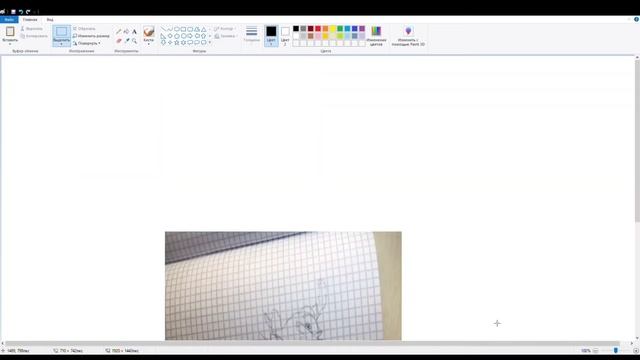Select the Pencil tool
The image size is (640, 360).
[118, 31]
